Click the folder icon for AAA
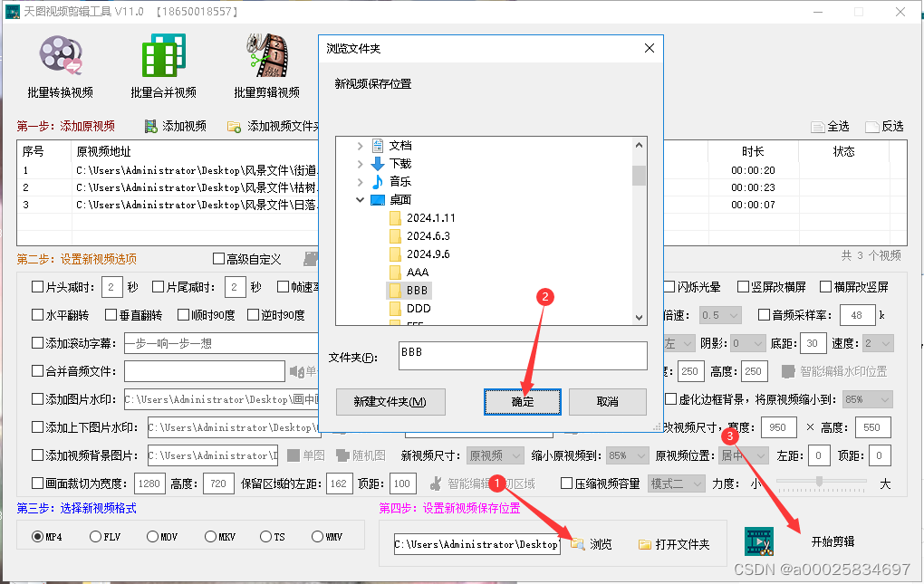 395,273
